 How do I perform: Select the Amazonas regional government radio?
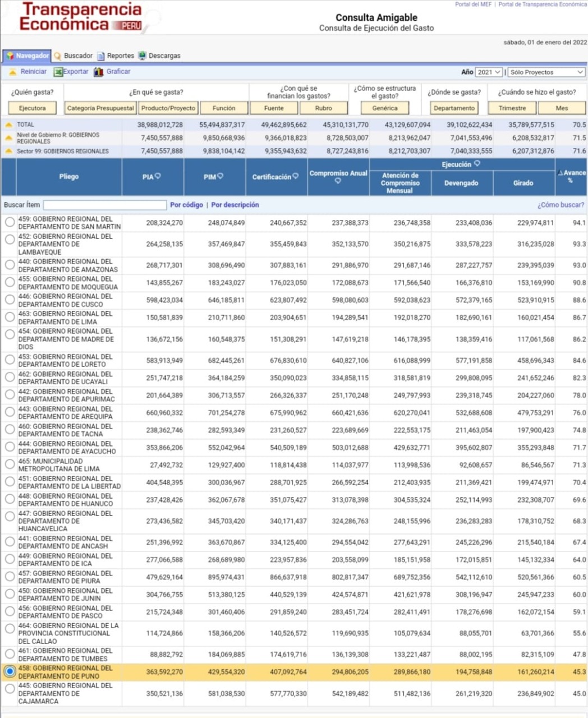10,265
